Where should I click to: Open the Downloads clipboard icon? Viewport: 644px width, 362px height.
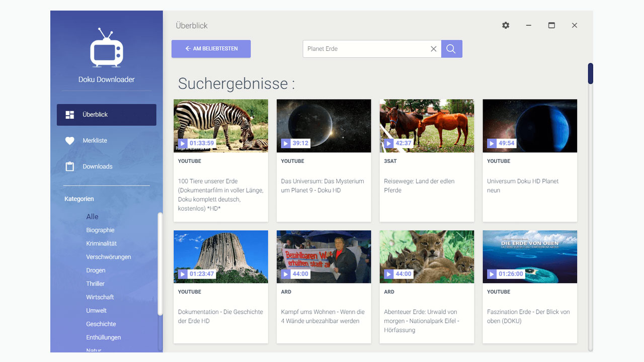[x=70, y=166]
